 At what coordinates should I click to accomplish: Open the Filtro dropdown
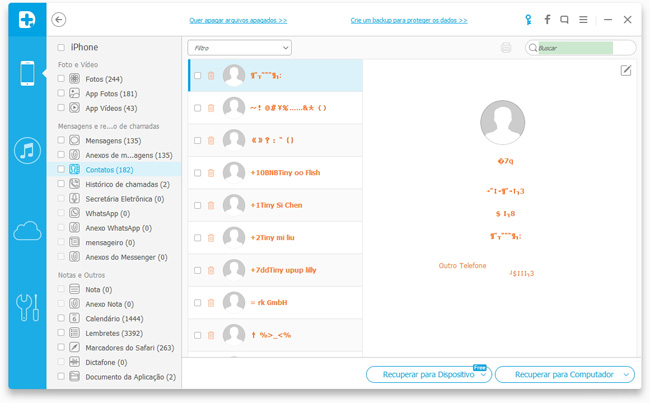pyautogui.click(x=240, y=48)
